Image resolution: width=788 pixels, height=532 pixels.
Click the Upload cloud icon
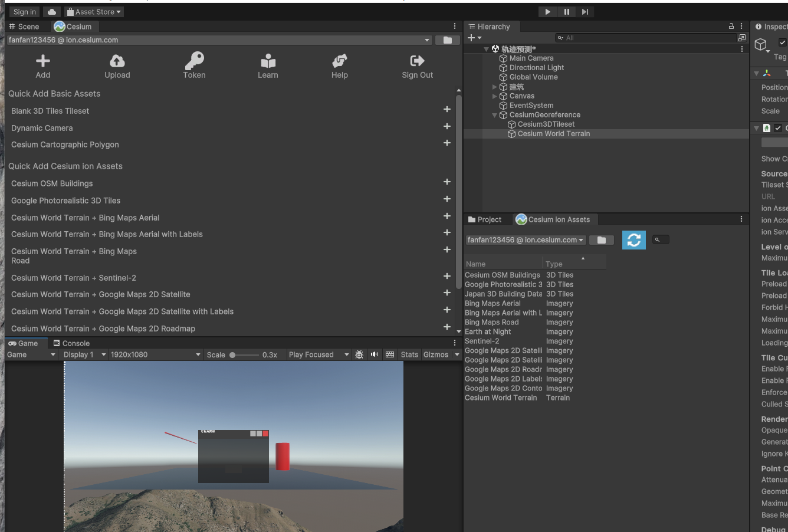point(117,61)
